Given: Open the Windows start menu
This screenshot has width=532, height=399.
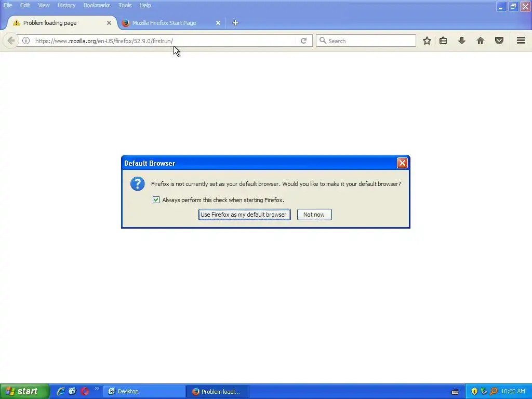Looking at the screenshot, I should [25, 391].
